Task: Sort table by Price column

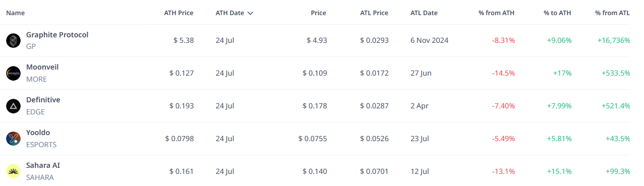Action: point(318,13)
